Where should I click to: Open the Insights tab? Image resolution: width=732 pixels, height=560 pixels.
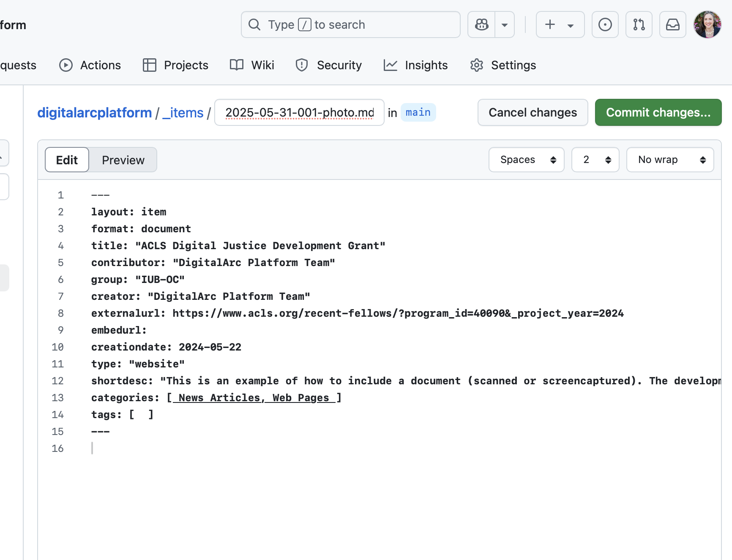[415, 65]
